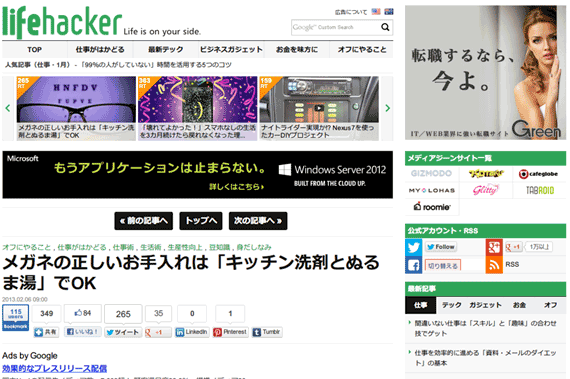
Task: Click sidebar g+1 button
Action: point(513,247)
